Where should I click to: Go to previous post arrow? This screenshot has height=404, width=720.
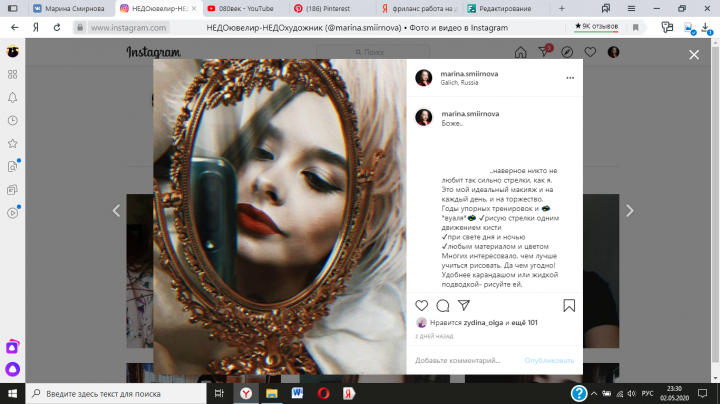tap(117, 211)
